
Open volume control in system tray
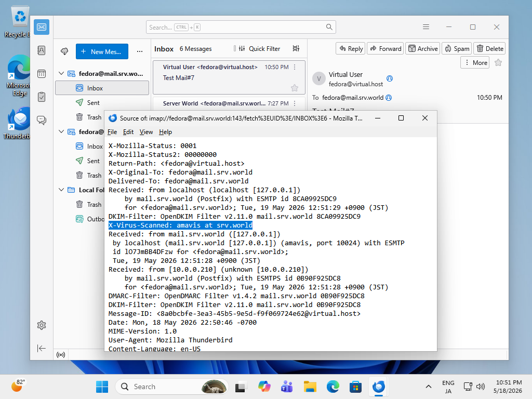click(481, 387)
